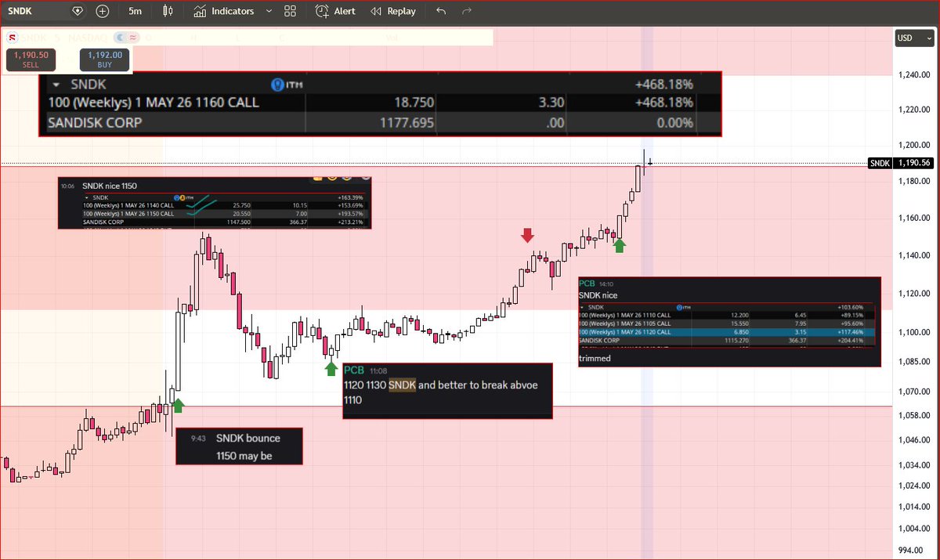Click the "SNDK bounce" note text
This screenshot has width=940, height=560.
point(248,438)
